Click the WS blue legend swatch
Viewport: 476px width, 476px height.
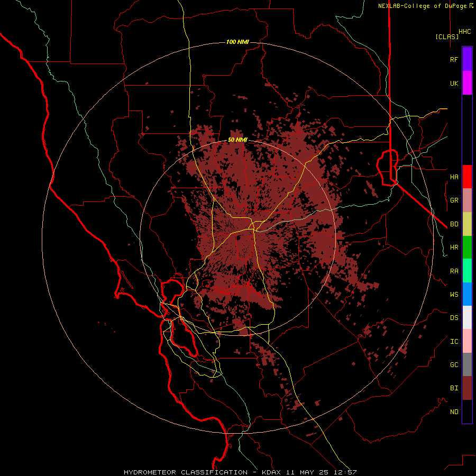[467, 294]
